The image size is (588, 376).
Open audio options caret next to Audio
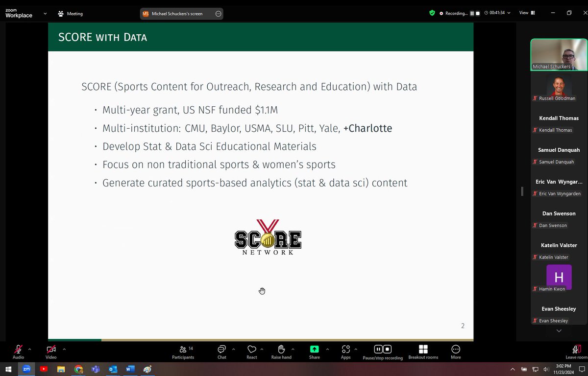29,349
